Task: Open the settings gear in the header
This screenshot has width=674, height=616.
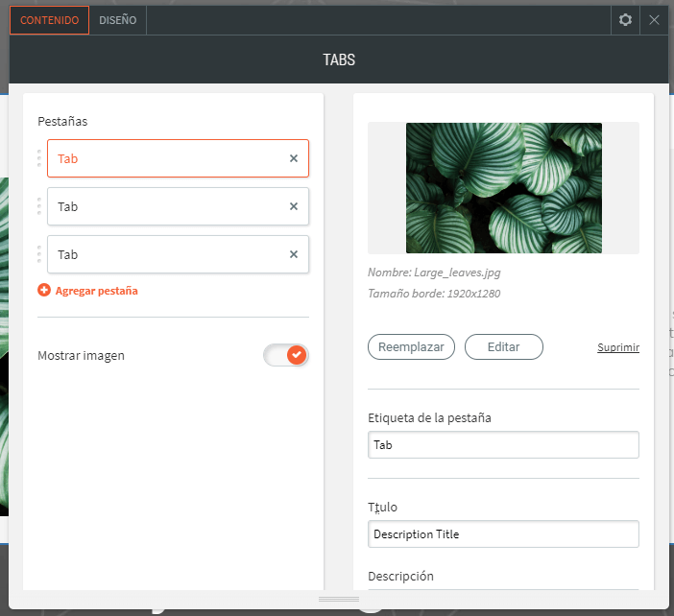Action: point(625,20)
